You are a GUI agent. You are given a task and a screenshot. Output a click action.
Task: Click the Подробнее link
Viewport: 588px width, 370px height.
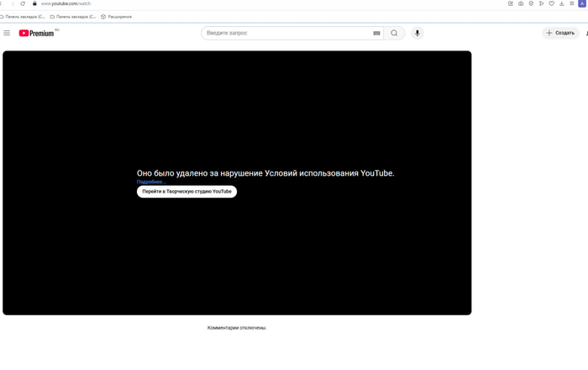[151, 182]
